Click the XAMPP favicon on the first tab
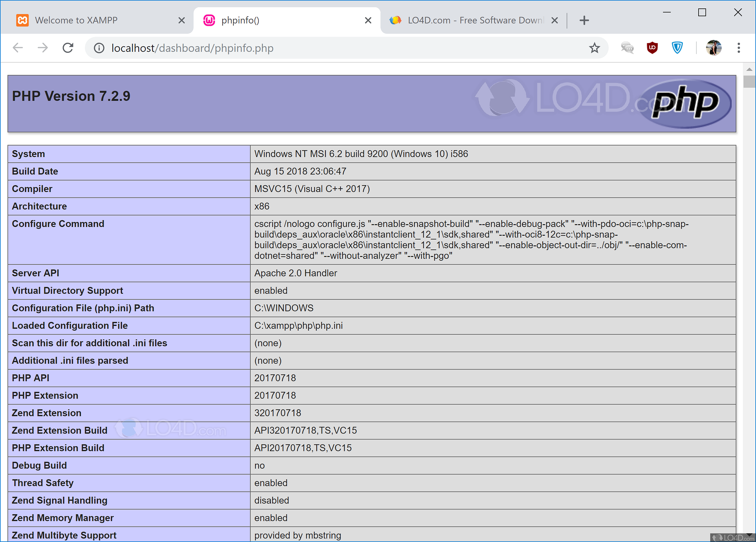The height and width of the screenshot is (542, 756). (x=22, y=20)
